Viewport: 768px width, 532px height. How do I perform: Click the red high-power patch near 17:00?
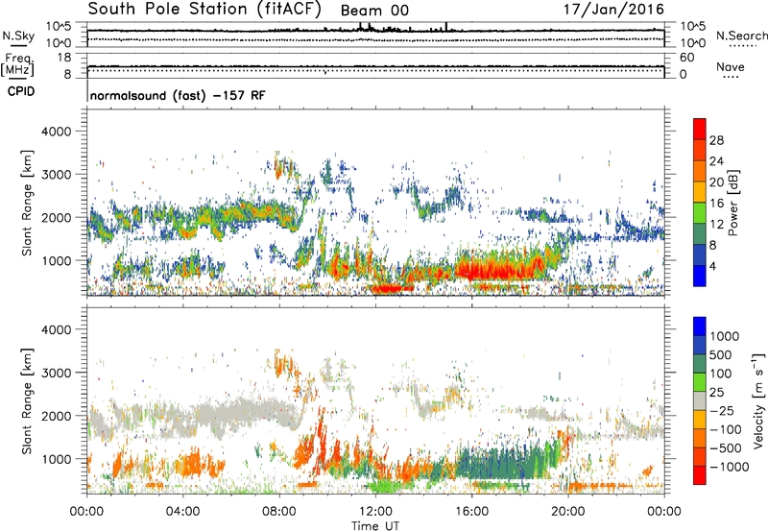[499, 270]
